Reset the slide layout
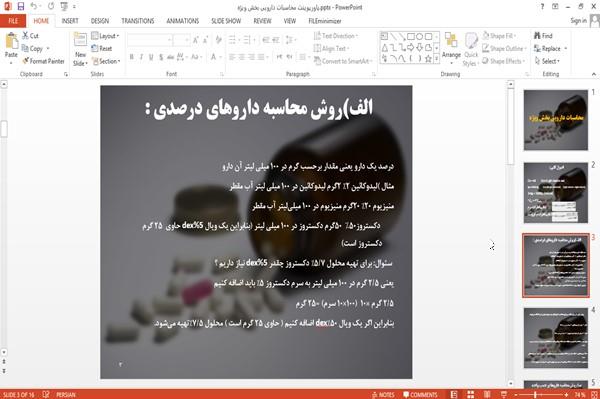This screenshot has width=600, height=399. click(x=102, y=49)
